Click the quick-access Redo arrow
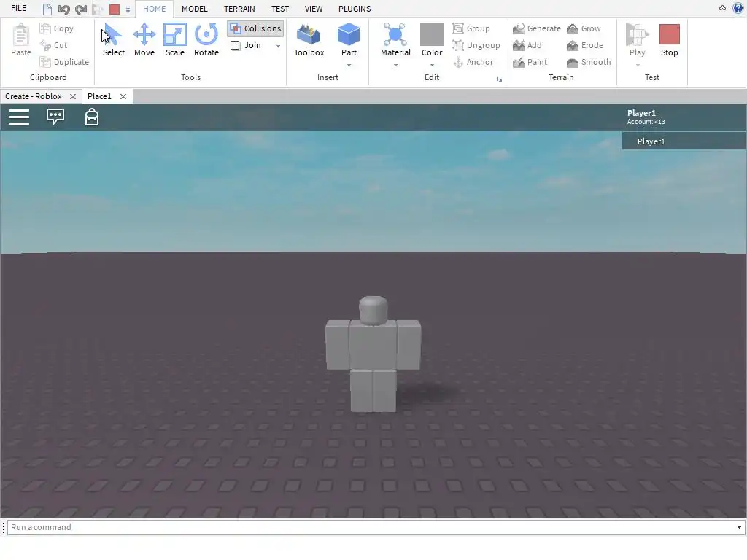747x560 pixels. point(81,9)
